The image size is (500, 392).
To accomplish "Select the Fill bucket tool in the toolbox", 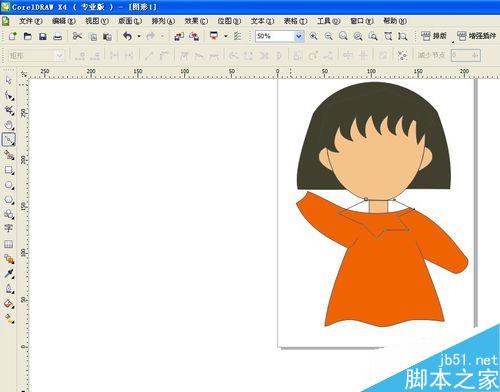I will pos(9,303).
